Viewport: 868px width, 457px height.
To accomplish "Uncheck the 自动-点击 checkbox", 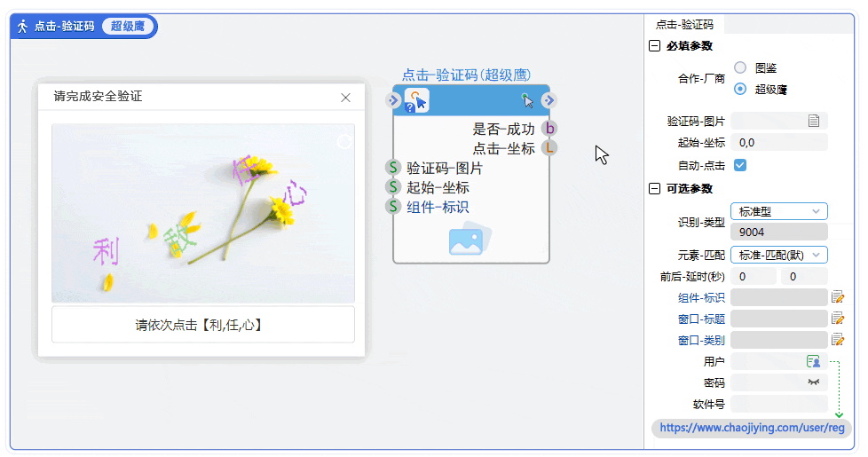I will 739,165.
